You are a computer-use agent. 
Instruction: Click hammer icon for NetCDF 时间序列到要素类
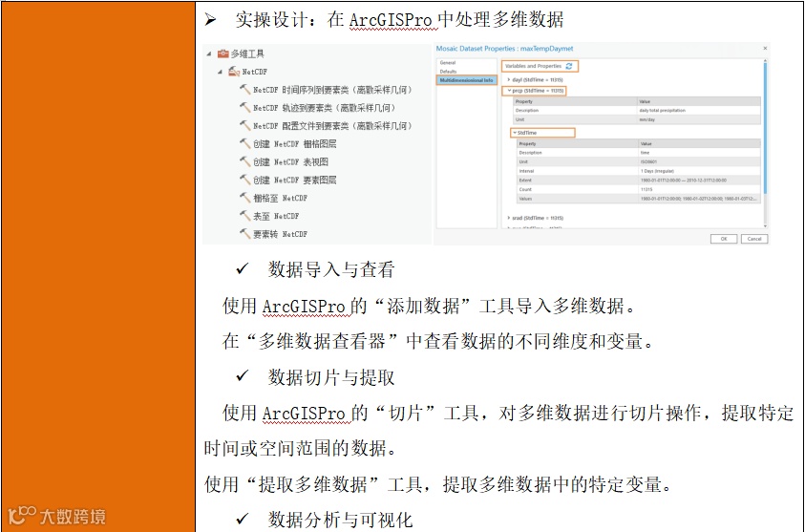pyautogui.click(x=244, y=90)
